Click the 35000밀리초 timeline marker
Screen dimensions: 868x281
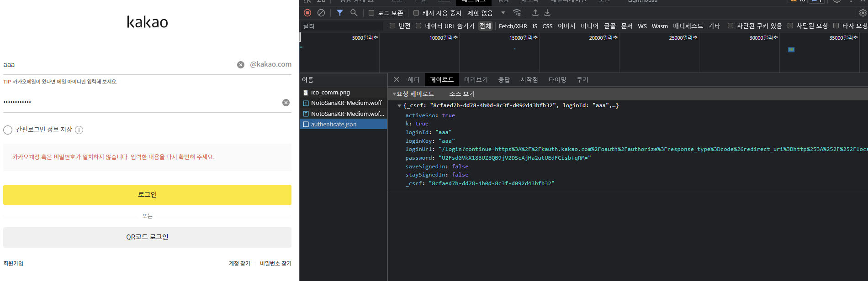point(843,38)
